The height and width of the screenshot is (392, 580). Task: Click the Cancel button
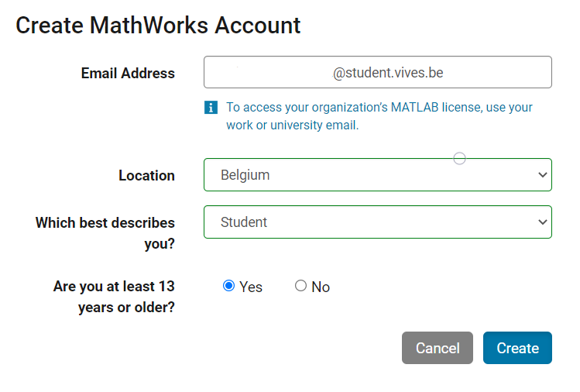coord(438,348)
